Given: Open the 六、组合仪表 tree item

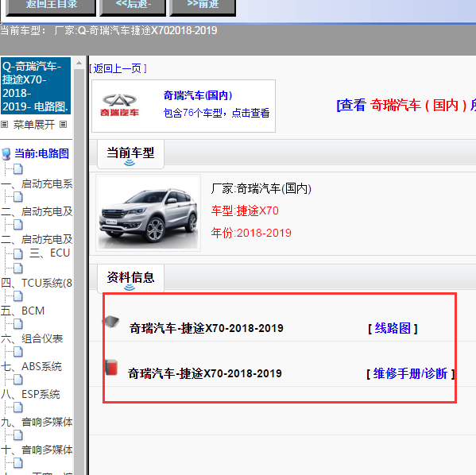Looking at the screenshot, I should pyautogui.click(x=32, y=338).
